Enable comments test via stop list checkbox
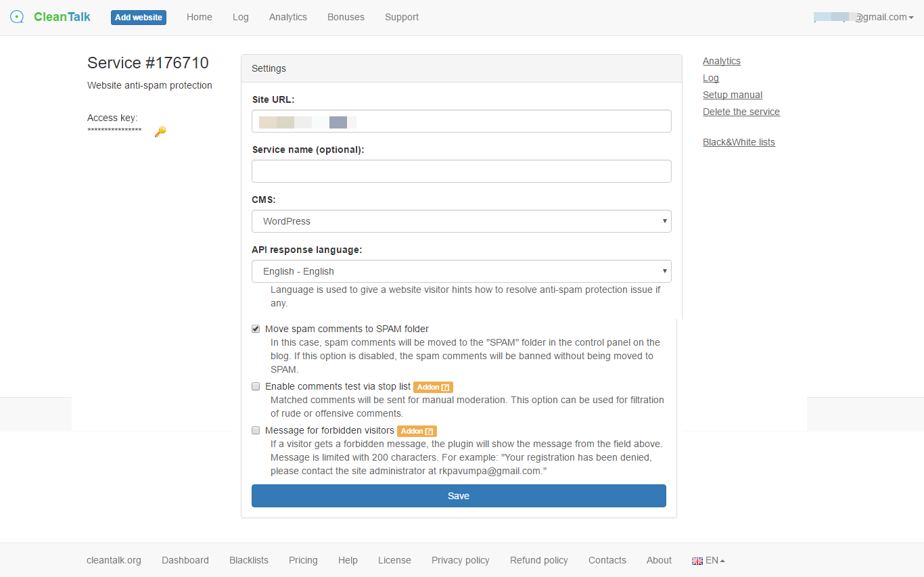 coord(256,387)
